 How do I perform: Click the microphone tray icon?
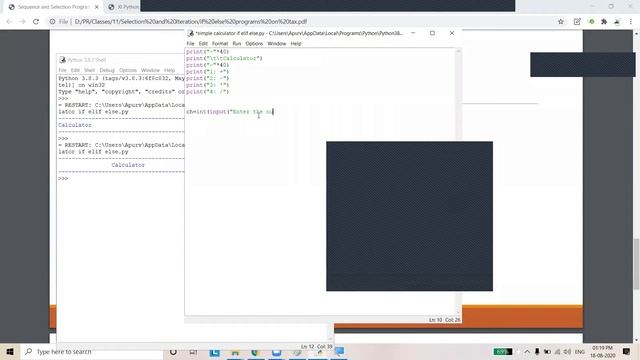(537, 351)
